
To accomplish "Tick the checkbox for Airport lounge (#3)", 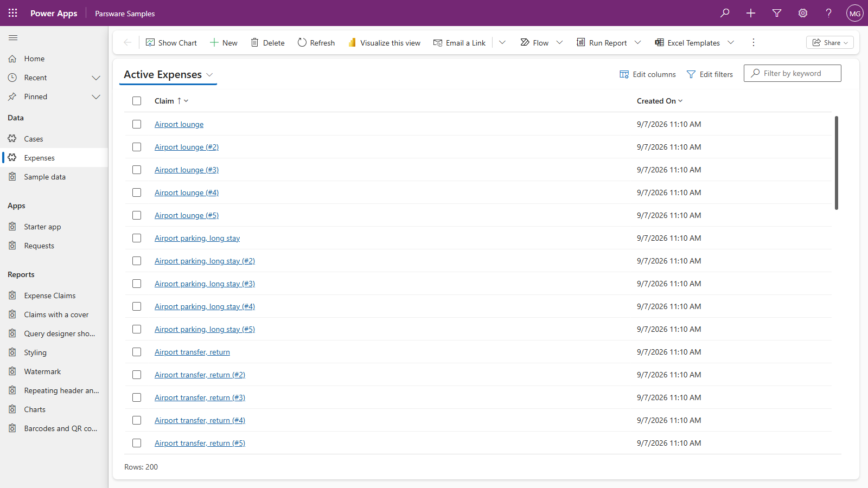I will click(137, 170).
